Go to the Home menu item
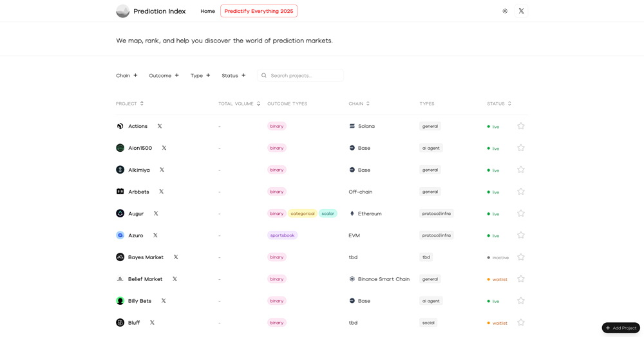 click(x=207, y=11)
